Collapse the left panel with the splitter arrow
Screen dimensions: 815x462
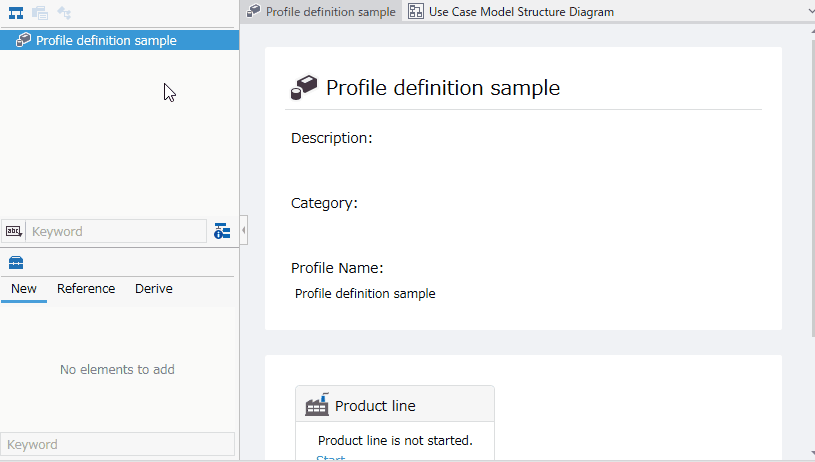point(243,230)
